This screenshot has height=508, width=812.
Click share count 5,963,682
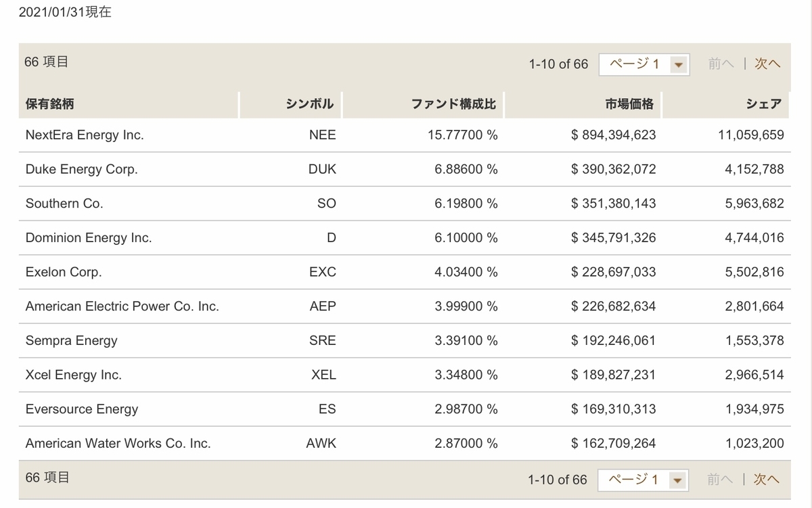click(x=754, y=204)
